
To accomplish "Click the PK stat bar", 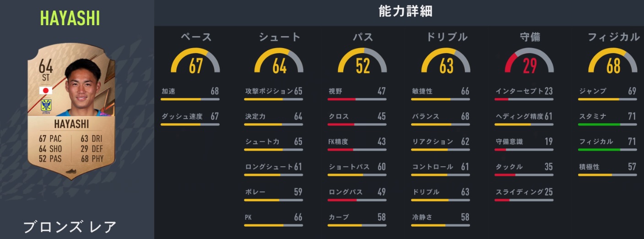I will tap(273, 225).
